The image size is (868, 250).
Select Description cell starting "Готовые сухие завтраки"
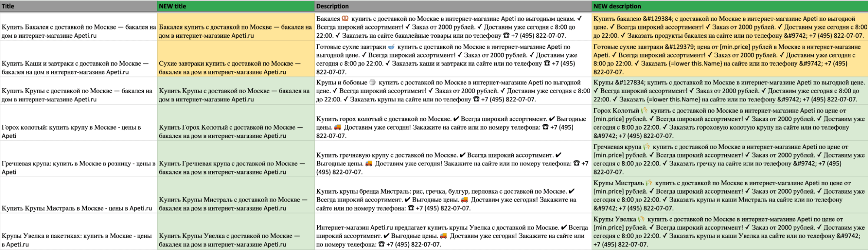(x=453, y=59)
